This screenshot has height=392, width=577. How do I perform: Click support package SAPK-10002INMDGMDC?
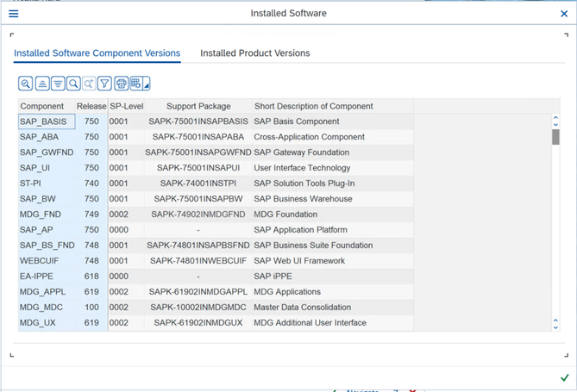click(x=198, y=307)
